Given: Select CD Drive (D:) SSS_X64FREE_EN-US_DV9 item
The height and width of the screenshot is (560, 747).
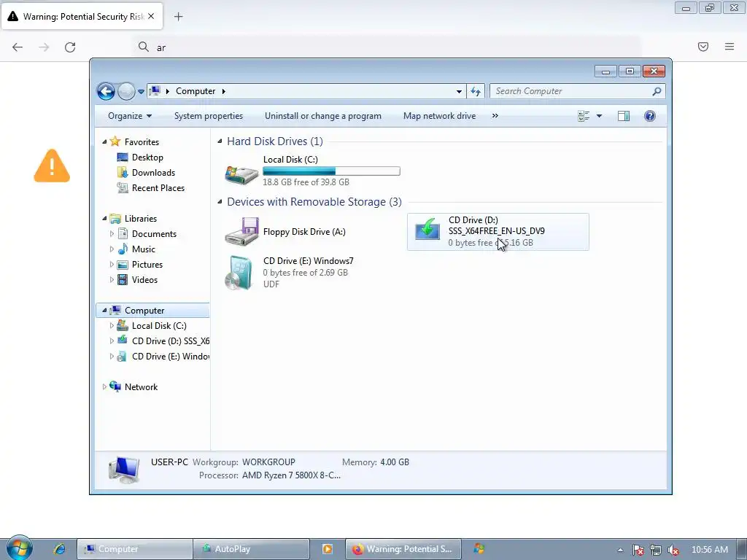Looking at the screenshot, I should click(498, 232).
